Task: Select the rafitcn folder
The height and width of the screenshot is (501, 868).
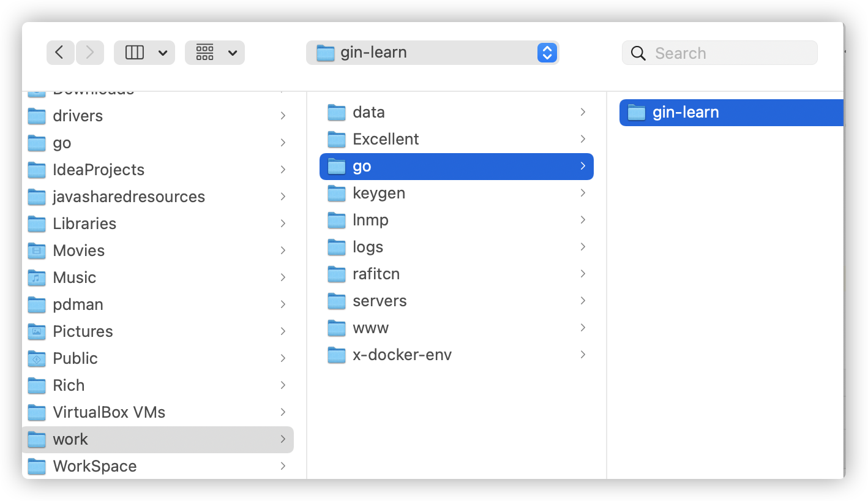Action: (457, 274)
